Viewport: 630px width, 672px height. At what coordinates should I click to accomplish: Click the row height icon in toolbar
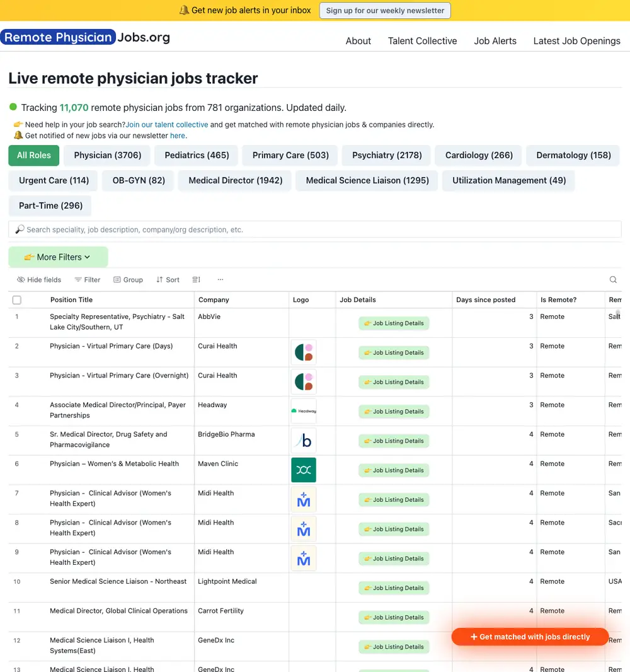coord(196,279)
